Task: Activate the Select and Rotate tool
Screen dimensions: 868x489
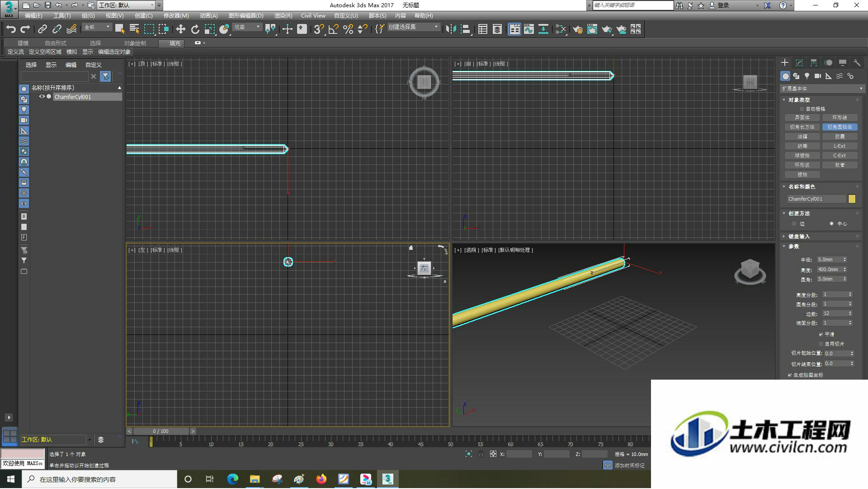Action: (x=195, y=29)
